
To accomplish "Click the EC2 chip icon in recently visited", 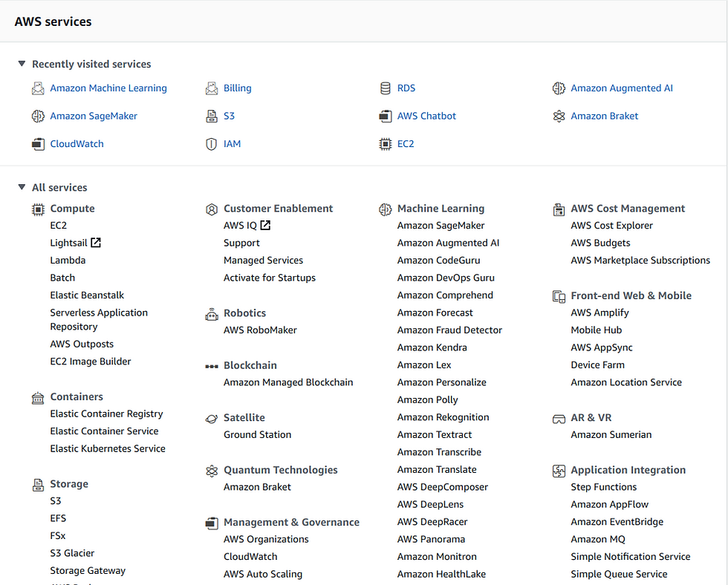I will tap(386, 144).
